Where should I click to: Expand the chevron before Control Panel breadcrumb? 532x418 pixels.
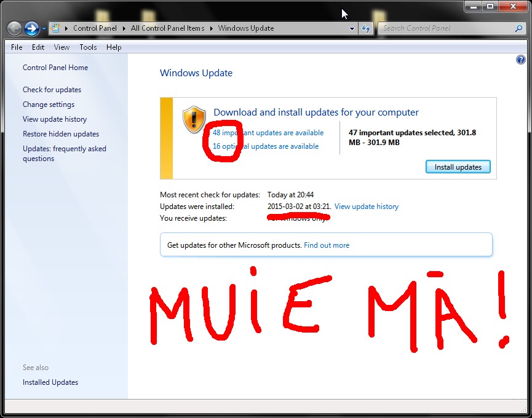point(66,28)
